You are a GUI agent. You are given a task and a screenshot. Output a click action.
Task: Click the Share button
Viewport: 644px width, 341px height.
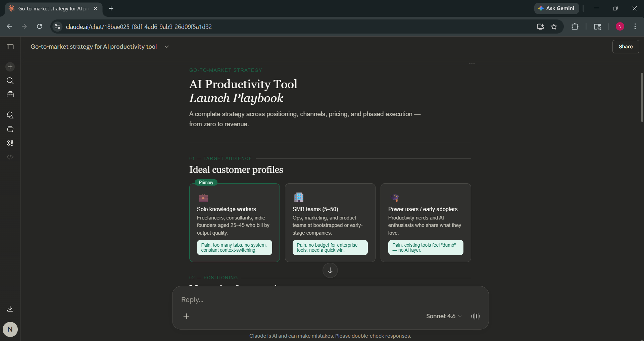click(x=626, y=47)
